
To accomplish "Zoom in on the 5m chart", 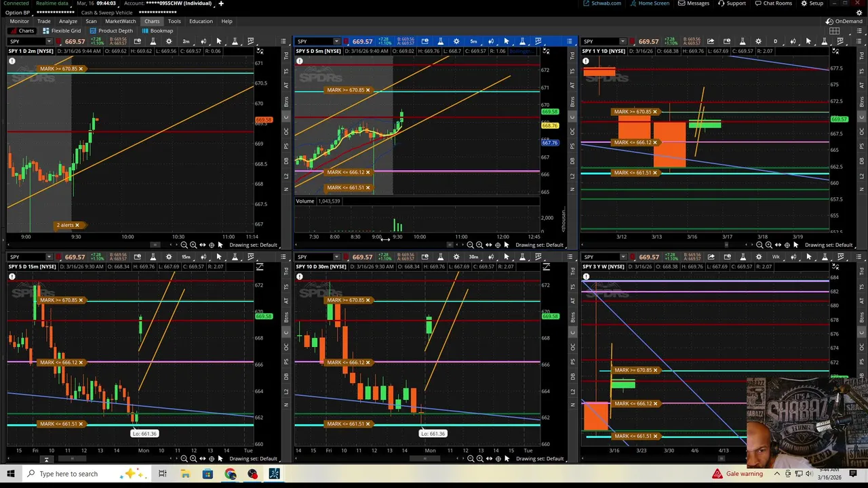I will point(479,245).
